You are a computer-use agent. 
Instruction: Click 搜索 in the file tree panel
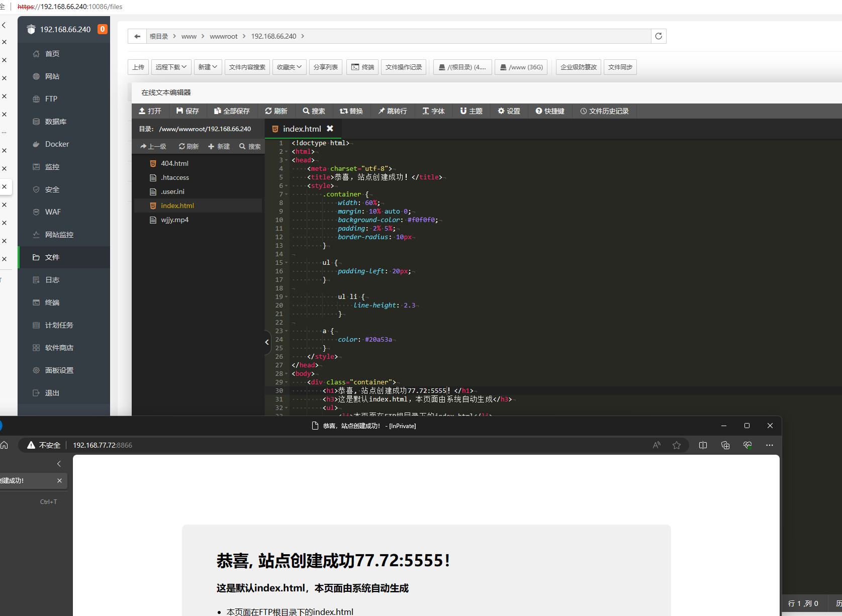(250, 146)
